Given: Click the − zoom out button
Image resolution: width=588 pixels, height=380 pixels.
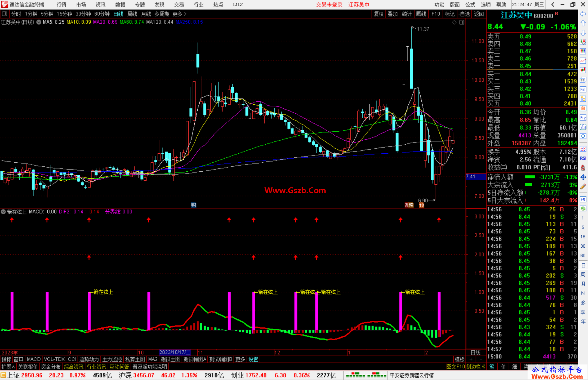Looking at the screenshot, I should pyautogui.click(x=481, y=359).
